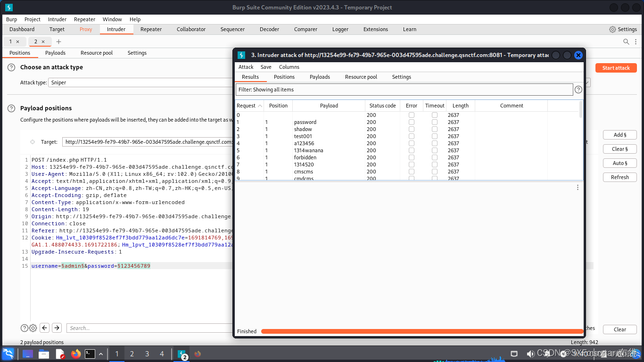Switch to the Repeater main tab

[x=151, y=29]
